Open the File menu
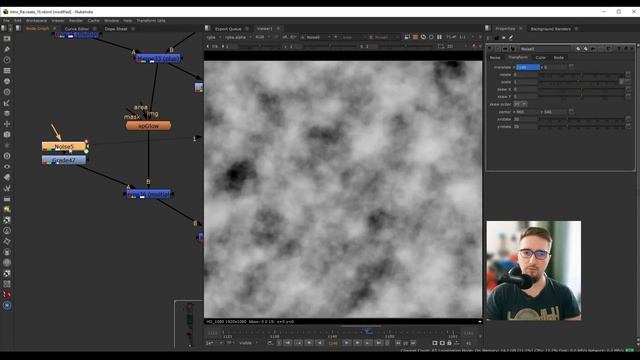640x360 pixels. click(x=6, y=20)
